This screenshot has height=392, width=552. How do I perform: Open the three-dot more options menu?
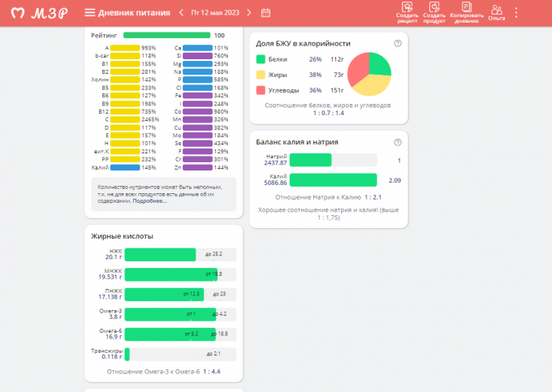(516, 13)
